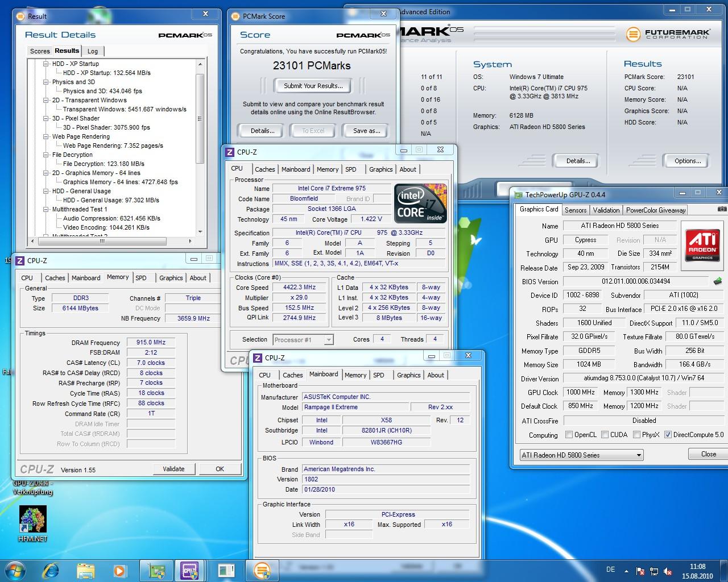Switch to the Caches tab in the CPU-Z processor window

click(264, 169)
